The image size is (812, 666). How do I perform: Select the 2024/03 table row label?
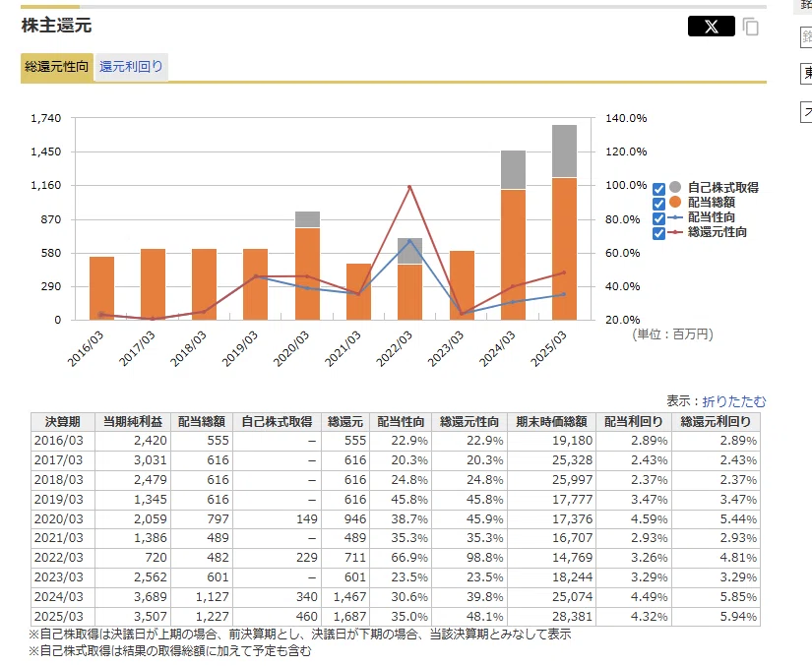pos(58,597)
